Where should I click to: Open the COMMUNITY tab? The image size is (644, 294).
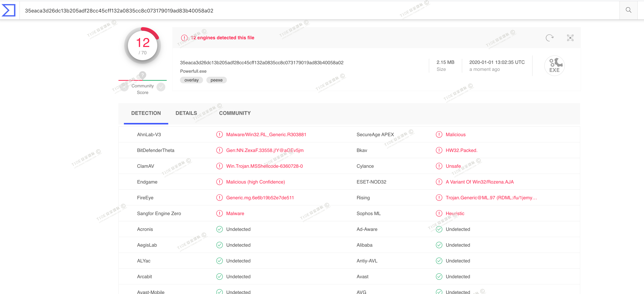point(235,113)
